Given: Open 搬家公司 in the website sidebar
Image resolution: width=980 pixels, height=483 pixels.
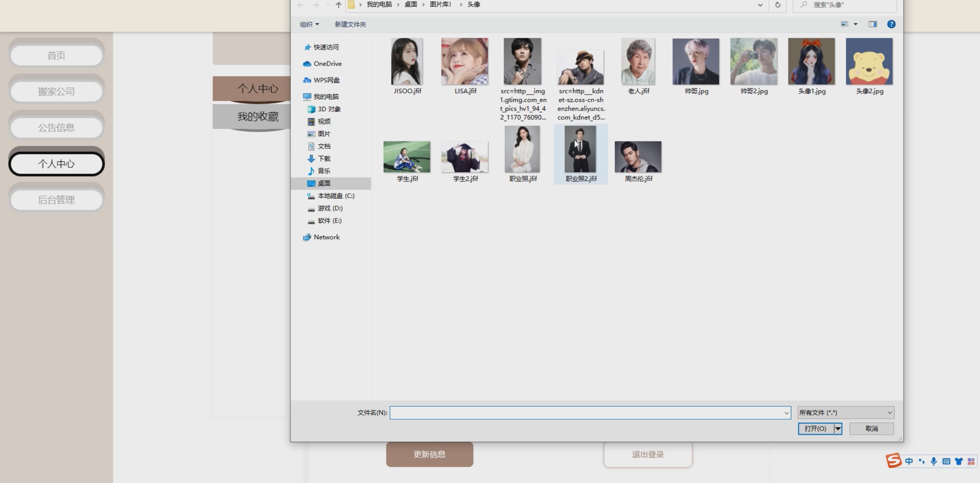Looking at the screenshot, I should [56, 92].
